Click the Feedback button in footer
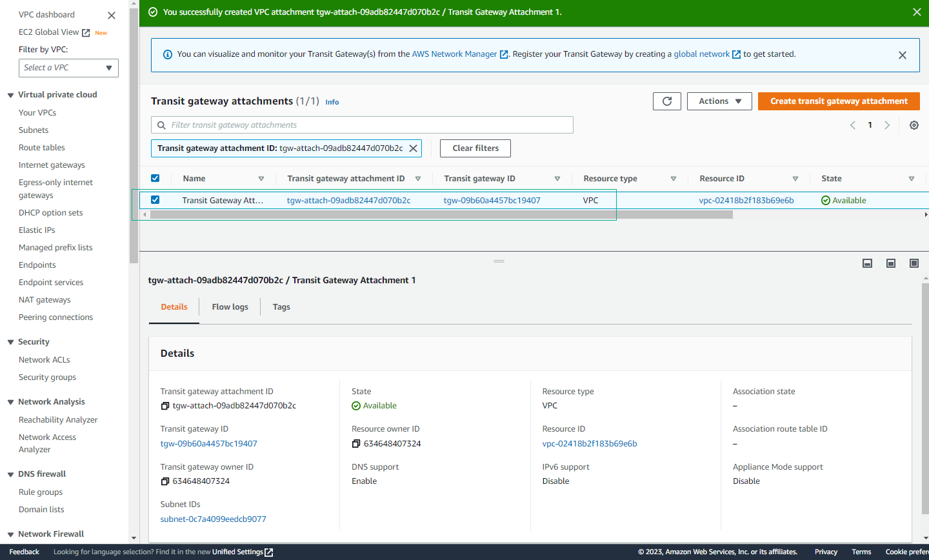 coord(25,552)
